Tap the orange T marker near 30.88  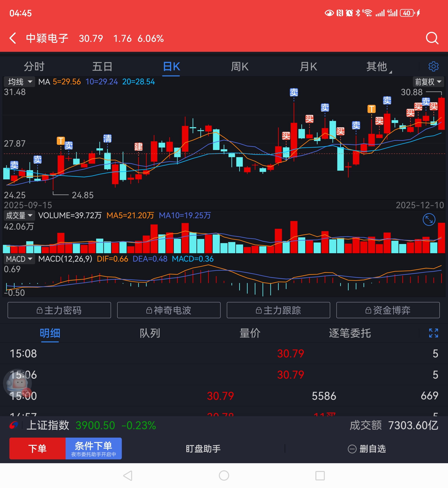coord(371,109)
